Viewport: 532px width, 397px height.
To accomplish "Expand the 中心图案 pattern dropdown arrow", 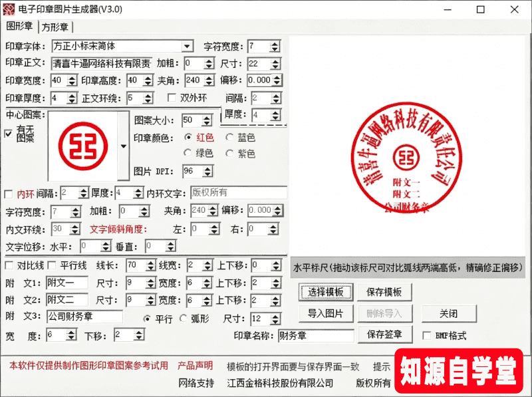I will tap(124, 146).
